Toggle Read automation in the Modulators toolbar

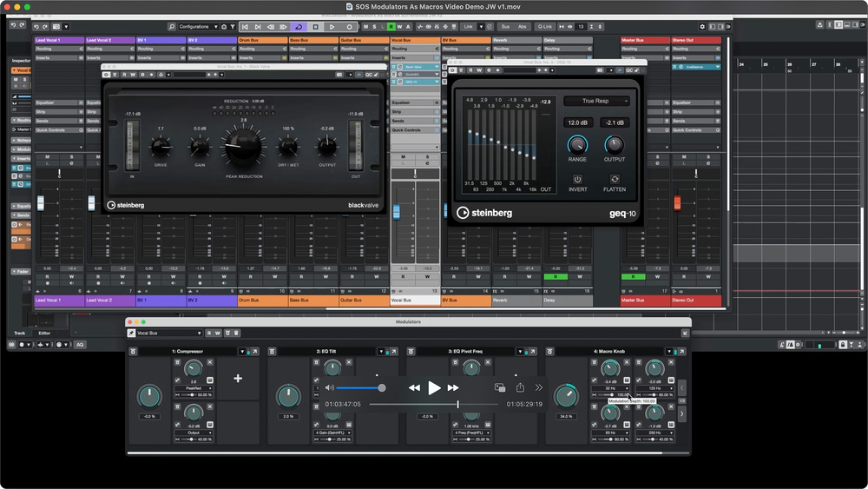(x=209, y=334)
